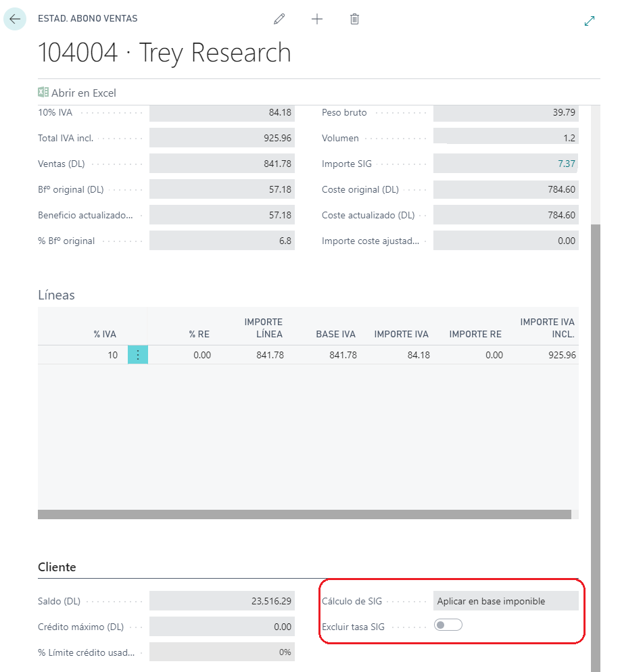Click the Saldo (DL) value 23,516.29

[x=222, y=601]
